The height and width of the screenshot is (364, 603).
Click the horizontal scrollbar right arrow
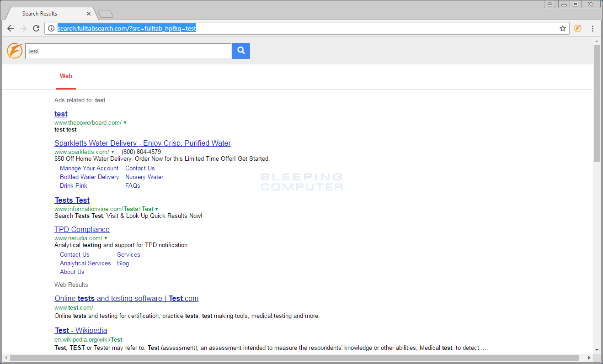coord(589,358)
